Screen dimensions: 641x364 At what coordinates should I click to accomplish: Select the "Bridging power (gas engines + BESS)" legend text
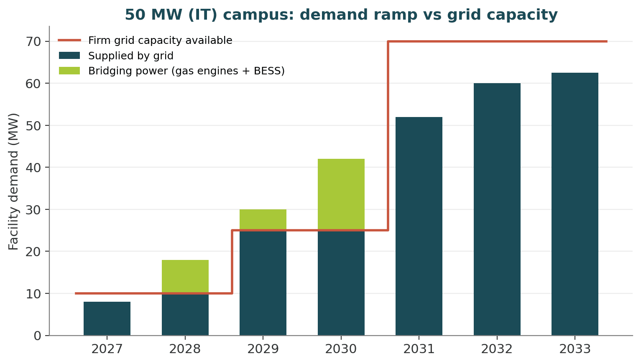186,71
